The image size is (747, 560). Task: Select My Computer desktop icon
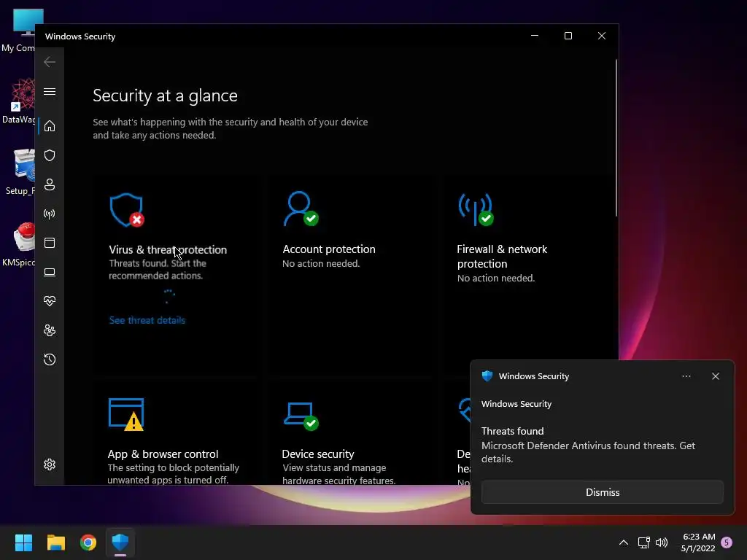point(18,31)
